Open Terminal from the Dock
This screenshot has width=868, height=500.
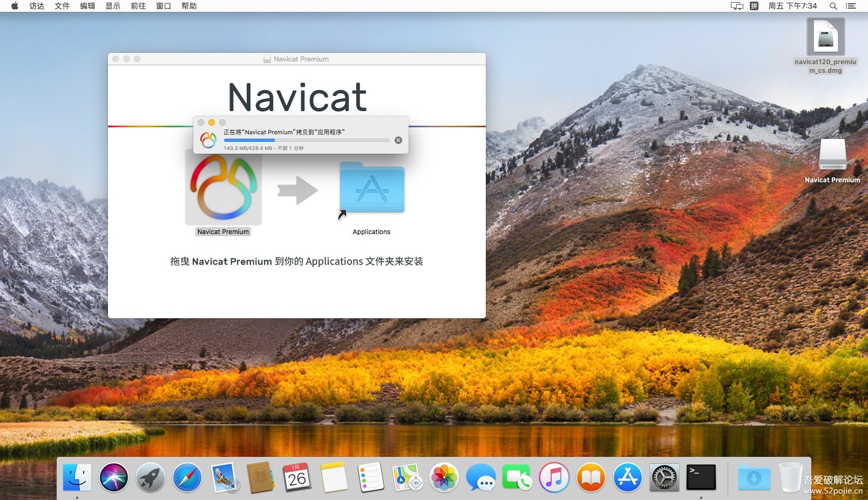tap(701, 477)
